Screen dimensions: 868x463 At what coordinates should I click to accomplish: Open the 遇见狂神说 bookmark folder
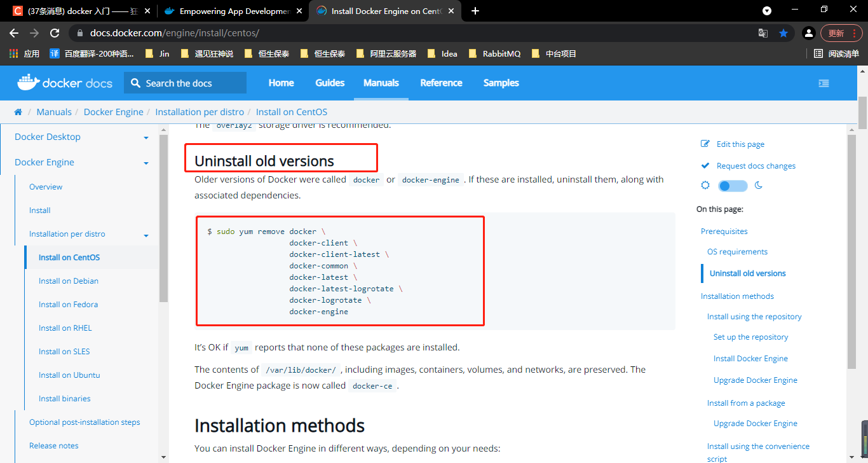point(207,54)
